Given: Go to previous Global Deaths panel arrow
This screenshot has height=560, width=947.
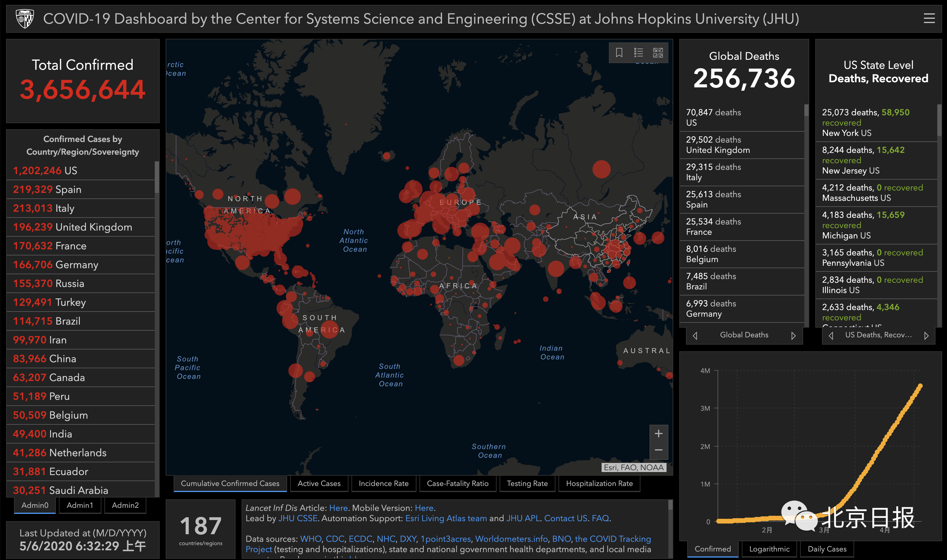Looking at the screenshot, I should pos(695,336).
